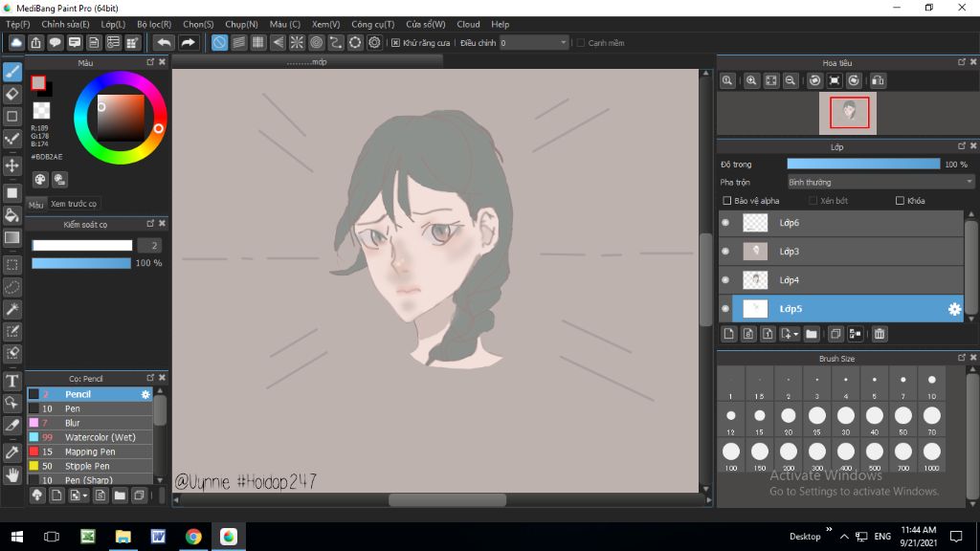Select the Bucket fill tool
The width and height of the screenshot is (980, 551).
pos(12,215)
